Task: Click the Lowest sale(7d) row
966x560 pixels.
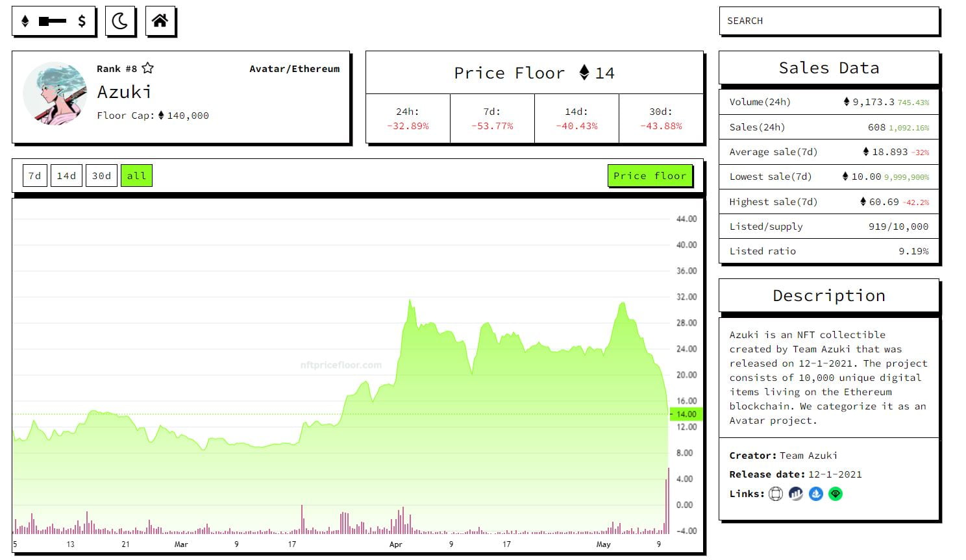Action: pyautogui.click(x=829, y=177)
